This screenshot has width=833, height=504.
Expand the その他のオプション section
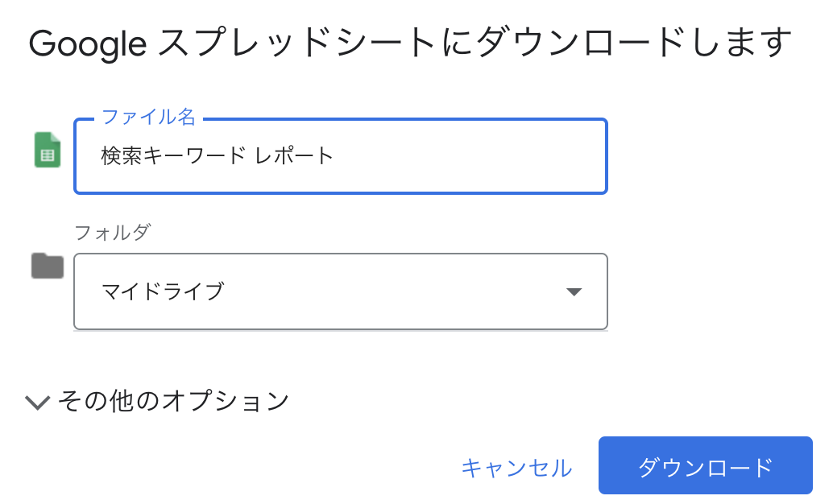157,401
